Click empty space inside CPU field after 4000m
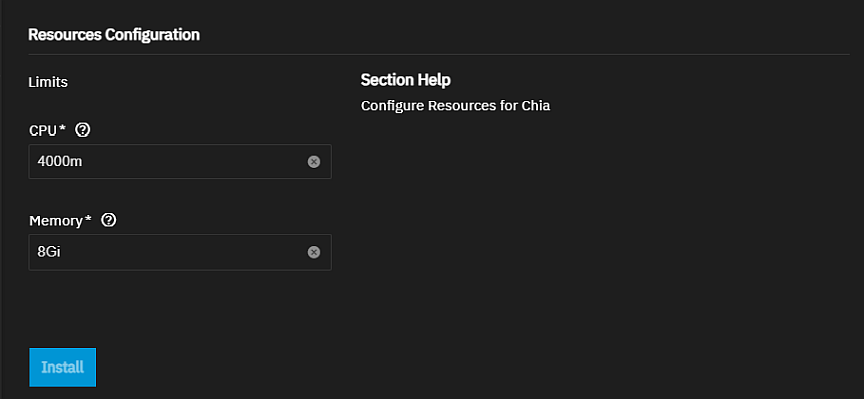 (193, 161)
